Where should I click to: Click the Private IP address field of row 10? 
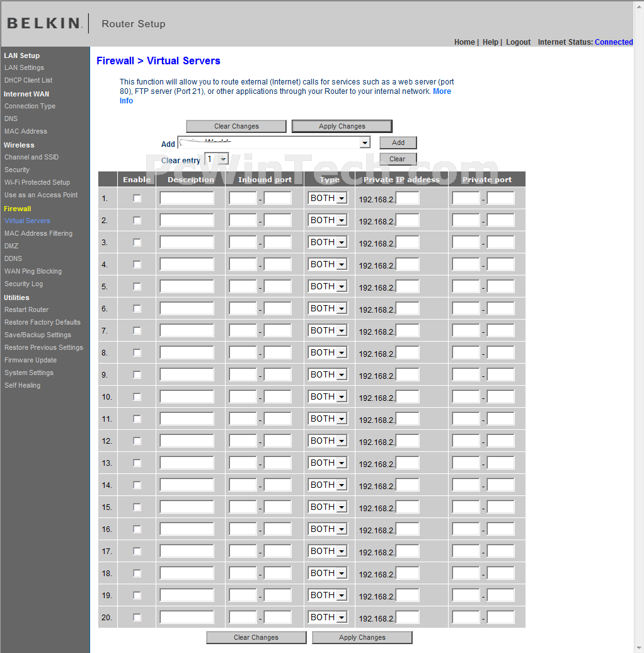coord(407,397)
